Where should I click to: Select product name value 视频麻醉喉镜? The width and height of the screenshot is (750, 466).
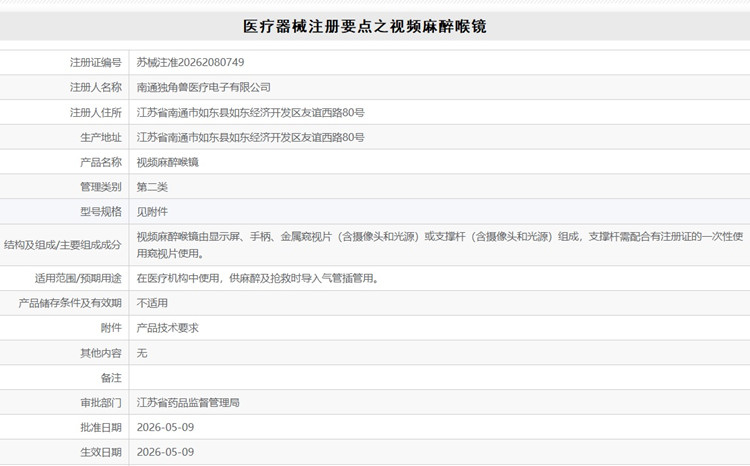(x=168, y=162)
